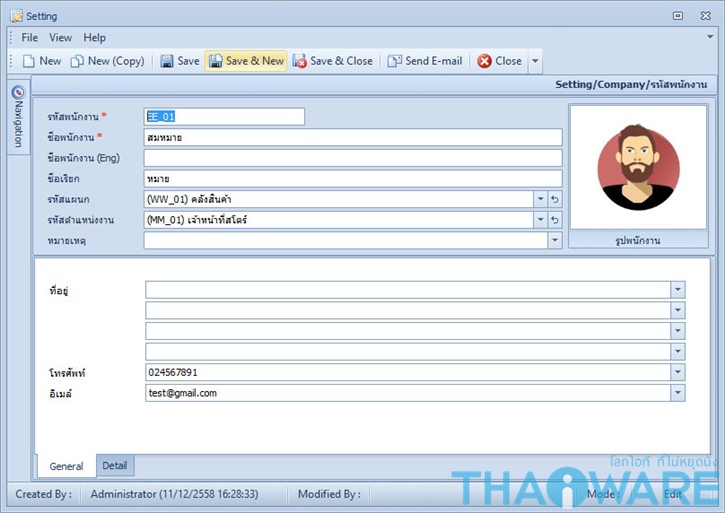The image size is (725, 513).
Task: Click the ชื่อเรียก field containing หมาย
Action: pos(353,179)
